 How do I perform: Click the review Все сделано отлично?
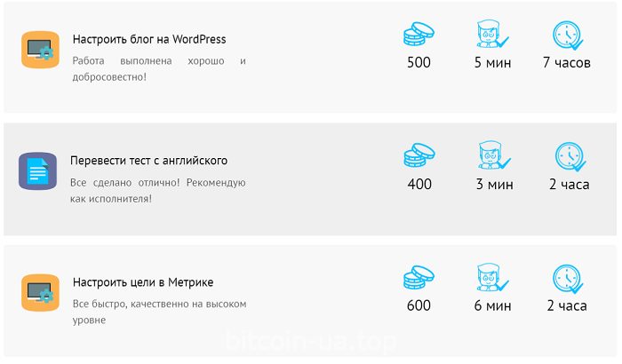(158, 190)
